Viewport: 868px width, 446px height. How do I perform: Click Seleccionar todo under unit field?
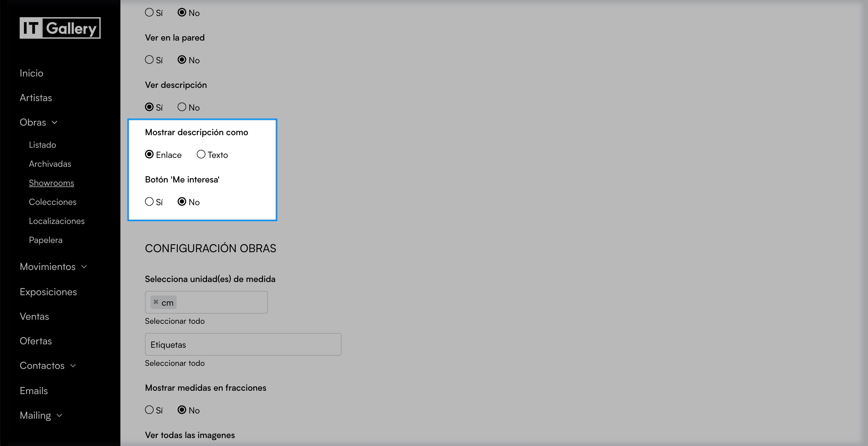[174, 321]
